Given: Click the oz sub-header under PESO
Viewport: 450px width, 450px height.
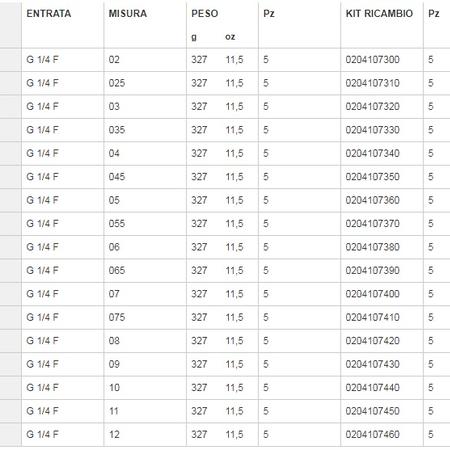Looking at the screenshot, I should click(x=230, y=37).
